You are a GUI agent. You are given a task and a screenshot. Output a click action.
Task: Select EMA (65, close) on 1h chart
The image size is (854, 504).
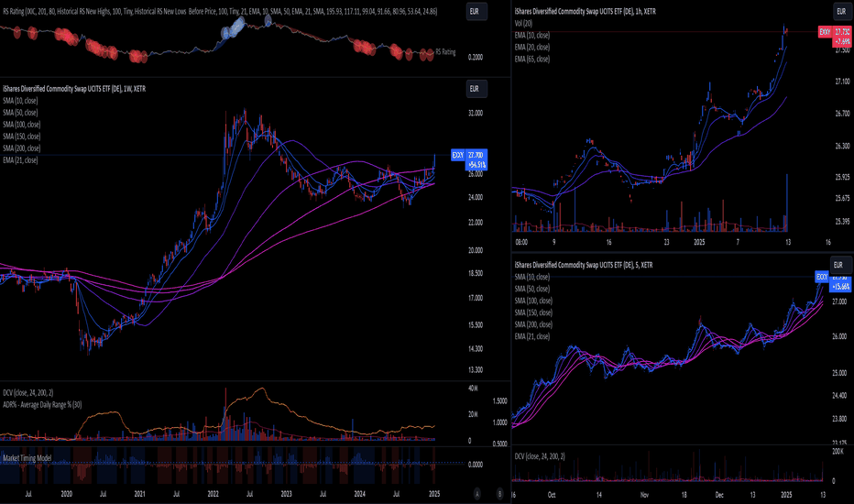click(x=532, y=60)
